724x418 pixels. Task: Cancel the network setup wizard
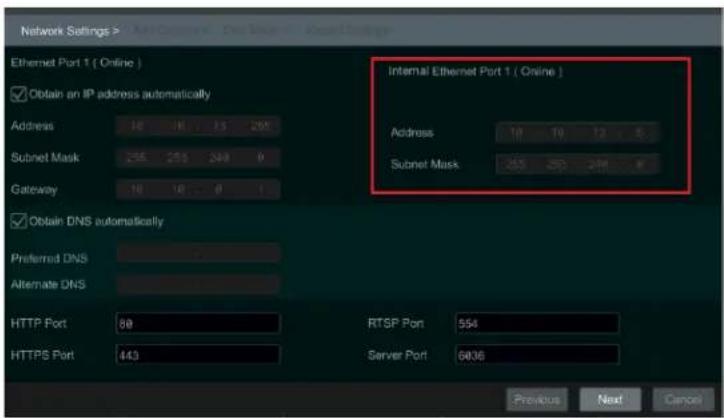683,400
